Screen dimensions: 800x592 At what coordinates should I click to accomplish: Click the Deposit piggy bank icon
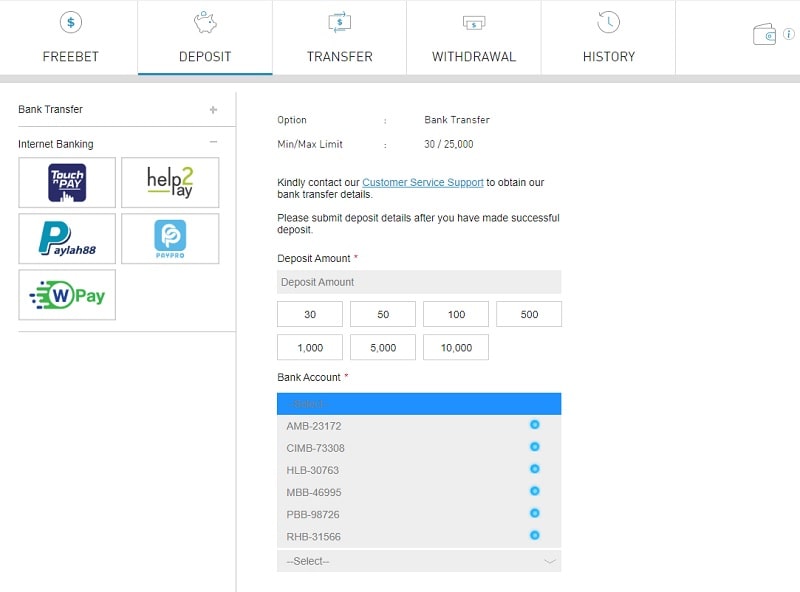205,22
